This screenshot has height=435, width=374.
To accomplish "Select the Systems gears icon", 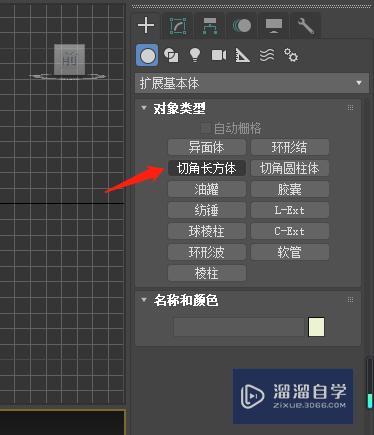I will pos(291,55).
